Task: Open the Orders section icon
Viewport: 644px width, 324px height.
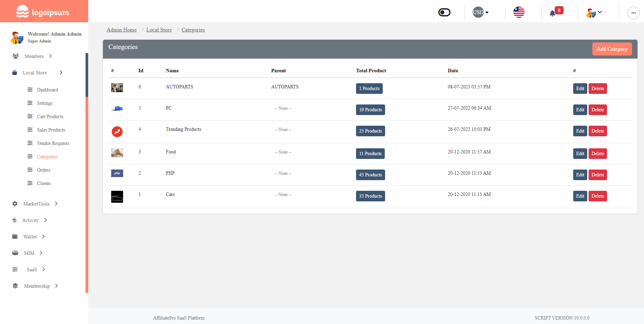Action: [30, 170]
